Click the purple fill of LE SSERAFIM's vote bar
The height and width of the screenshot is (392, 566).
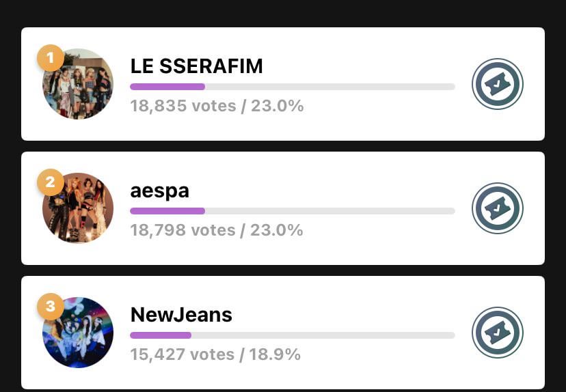coord(167,87)
